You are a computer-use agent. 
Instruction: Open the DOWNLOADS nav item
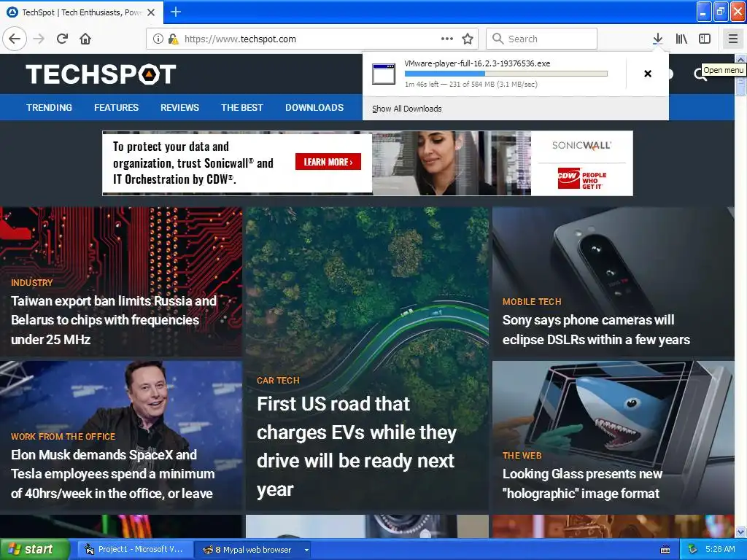314,108
